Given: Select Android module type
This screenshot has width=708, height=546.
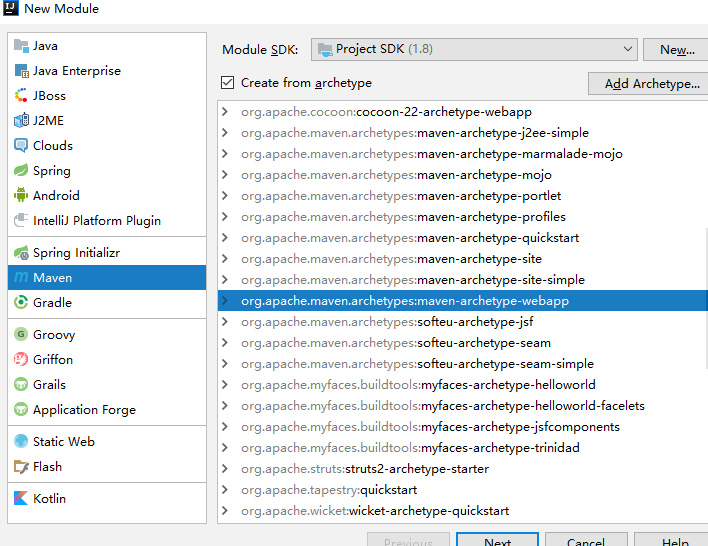Looking at the screenshot, I should coord(107,196).
